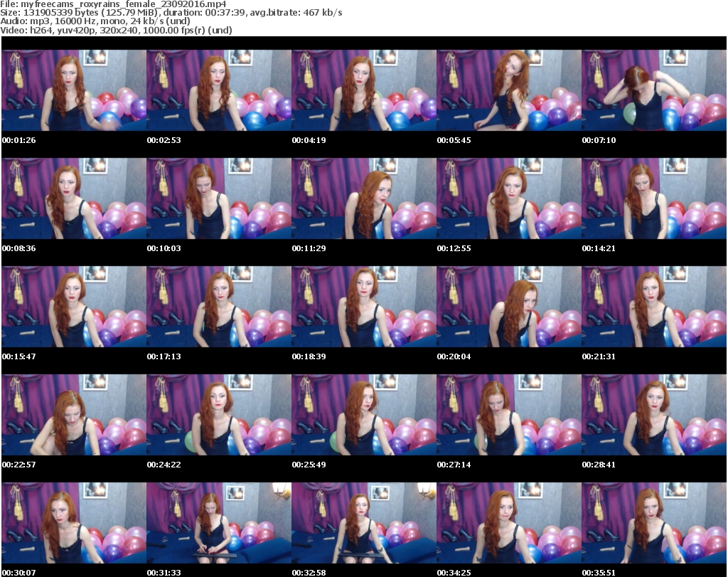This screenshot has height=577, width=728.
Task: Open the thumbnail at 00:14:21
Action: [654, 198]
